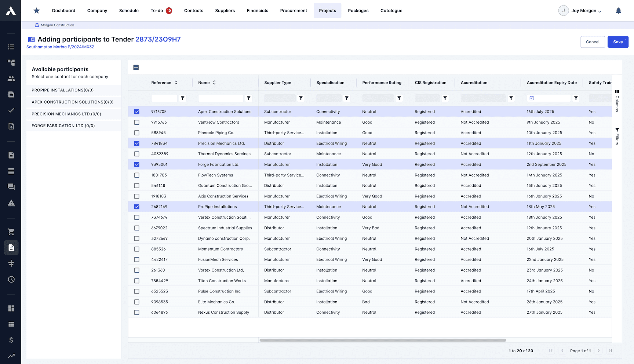The image size is (634, 364).
Task: Click the Save button
Action: [x=618, y=42]
